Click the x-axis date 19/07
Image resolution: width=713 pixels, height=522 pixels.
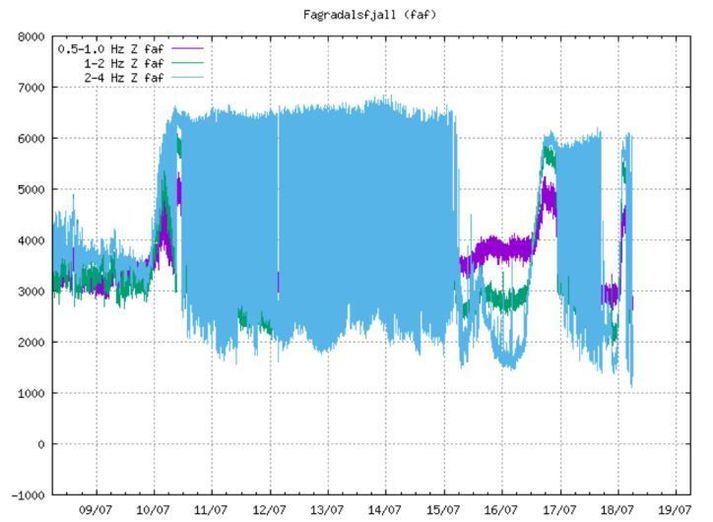(675, 510)
